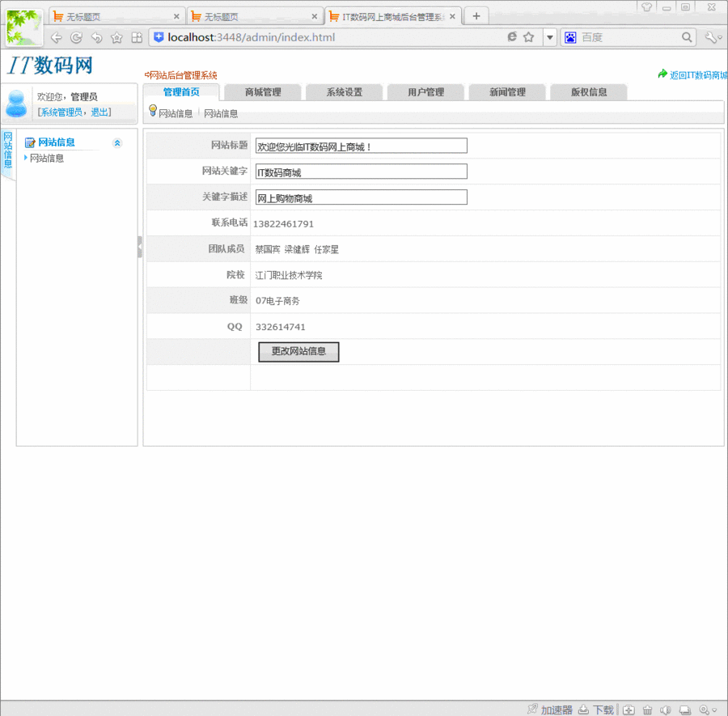Click the 加速器 status bar item

(550, 710)
